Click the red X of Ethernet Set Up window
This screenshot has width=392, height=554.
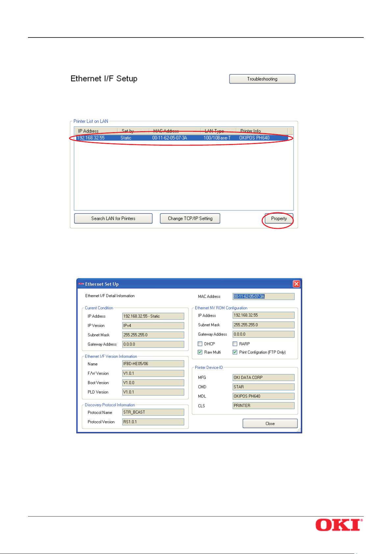pyautogui.click(x=296, y=284)
